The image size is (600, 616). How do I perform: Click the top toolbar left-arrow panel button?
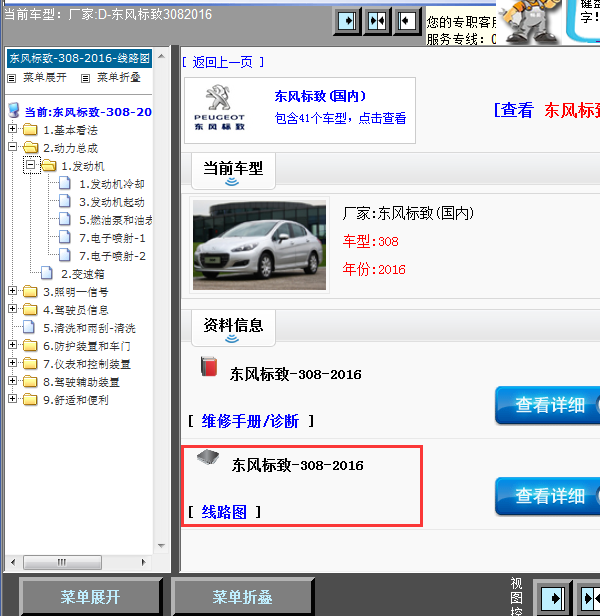[x=407, y=21]
